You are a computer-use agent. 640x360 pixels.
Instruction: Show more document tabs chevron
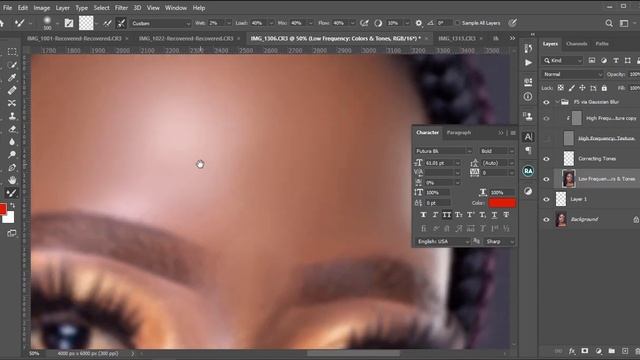point(512,38)
